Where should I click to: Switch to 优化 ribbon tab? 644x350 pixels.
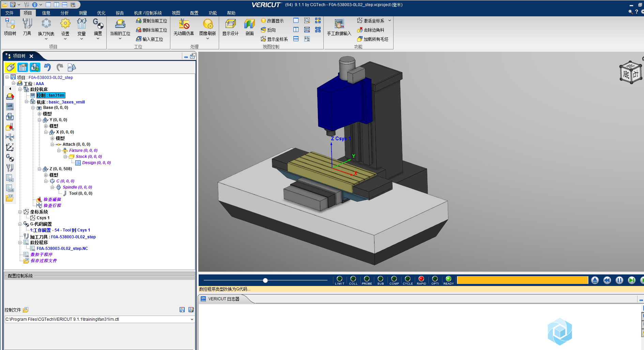(x=101, y=13)
